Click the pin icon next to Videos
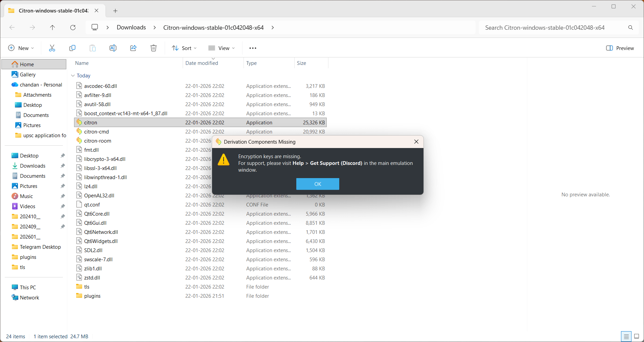This screenshot has width=644, height=342. 63,206
